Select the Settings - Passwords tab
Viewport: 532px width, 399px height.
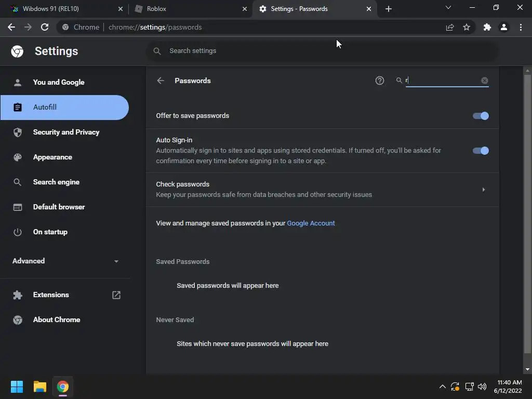pos(314,9)
